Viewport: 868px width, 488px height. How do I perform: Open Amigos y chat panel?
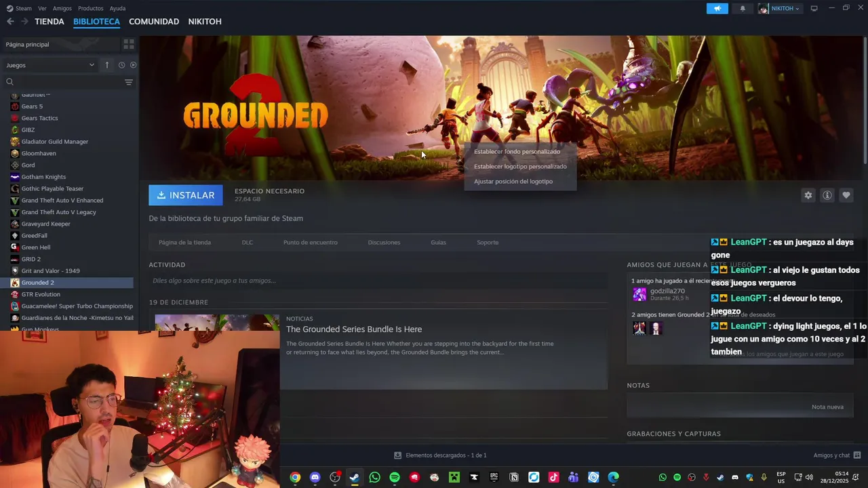[837, 455]
